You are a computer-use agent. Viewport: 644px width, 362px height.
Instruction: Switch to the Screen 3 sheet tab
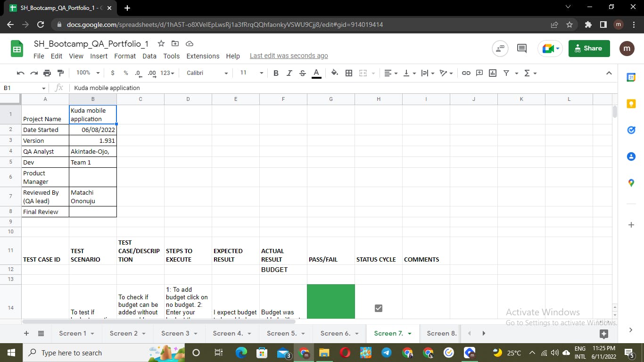(x=180, y=333)
